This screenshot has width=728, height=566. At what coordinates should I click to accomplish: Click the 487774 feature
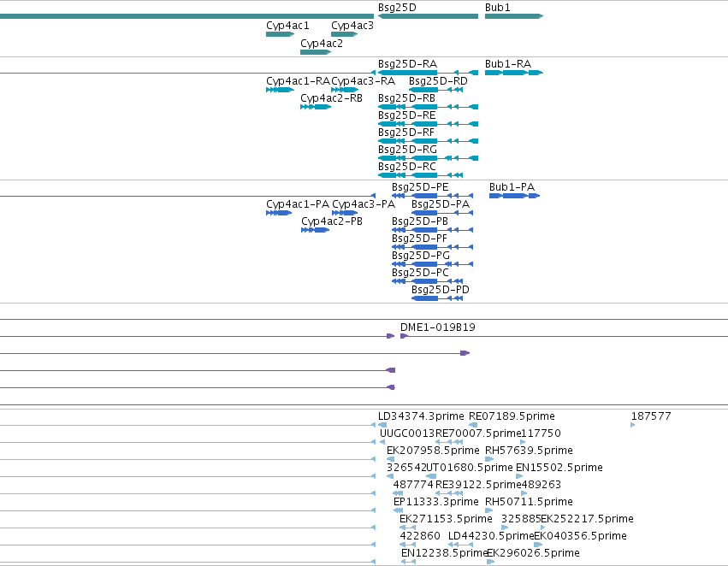pos(398,493)
